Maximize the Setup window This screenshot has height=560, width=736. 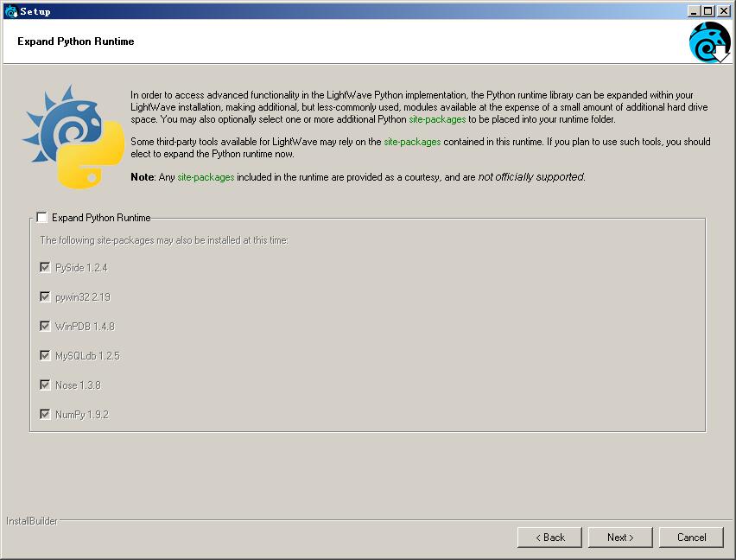point(708,10)
